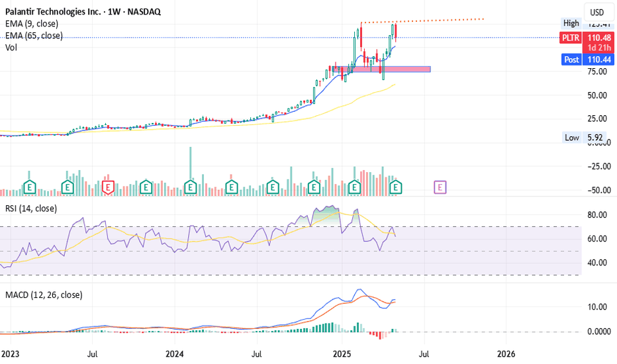Select the EMA (65, close) legend
This screenshot has height=364, width=617.
pyautogui.click(x=34, y=36)
